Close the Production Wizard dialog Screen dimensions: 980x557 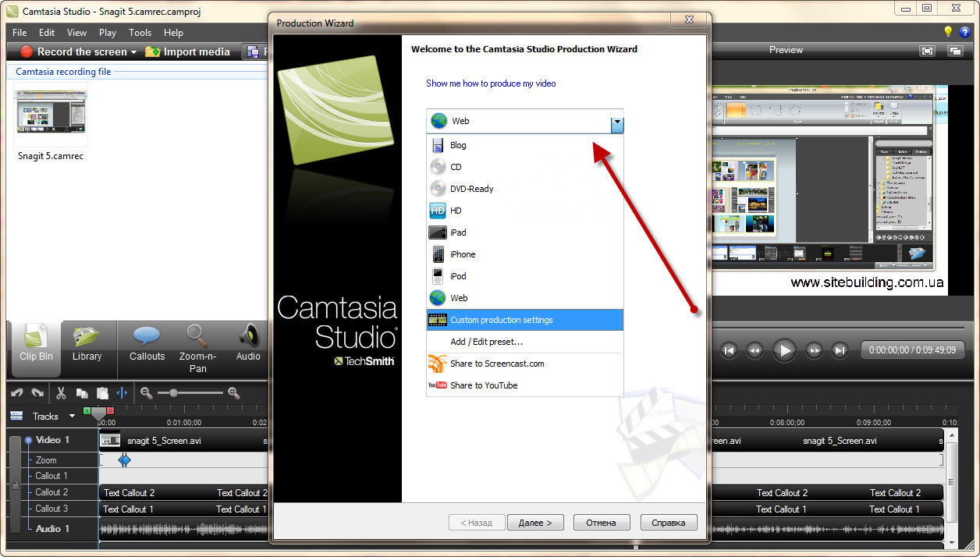pos(689,19)
